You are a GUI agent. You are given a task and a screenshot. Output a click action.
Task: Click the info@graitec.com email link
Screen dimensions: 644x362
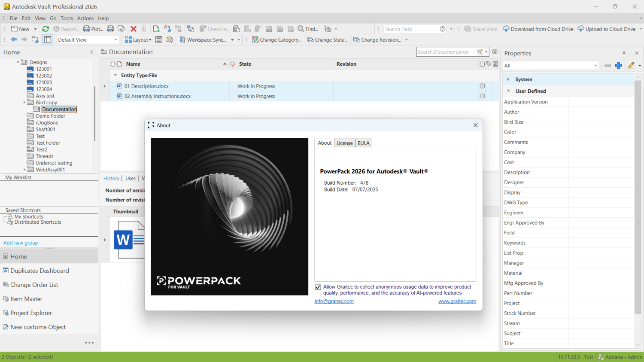[334, 301]
